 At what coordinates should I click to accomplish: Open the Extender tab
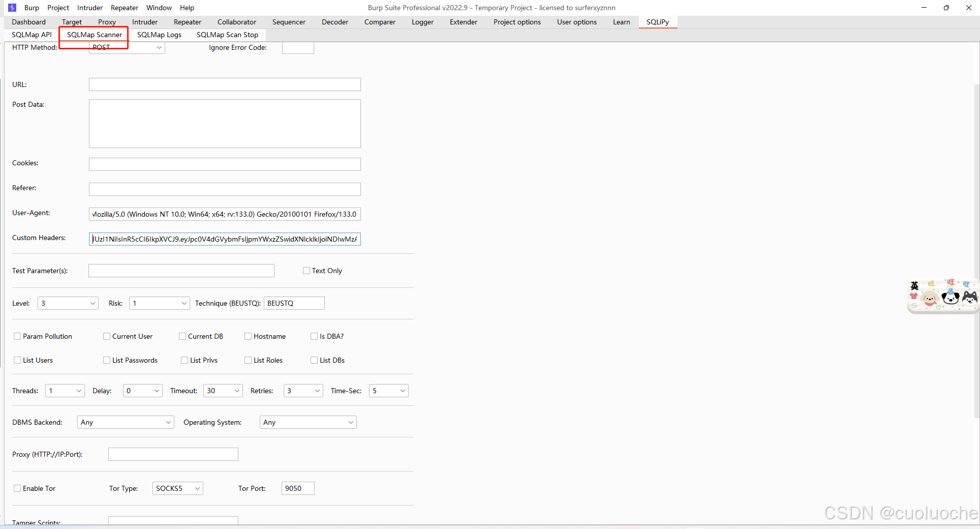pyautogui.click(x=464, y=22)
